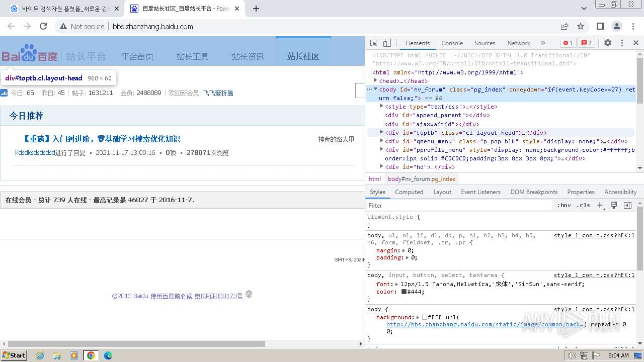Expand the div hd node
Screen dimensions: 644x362
tap(381, 166)
